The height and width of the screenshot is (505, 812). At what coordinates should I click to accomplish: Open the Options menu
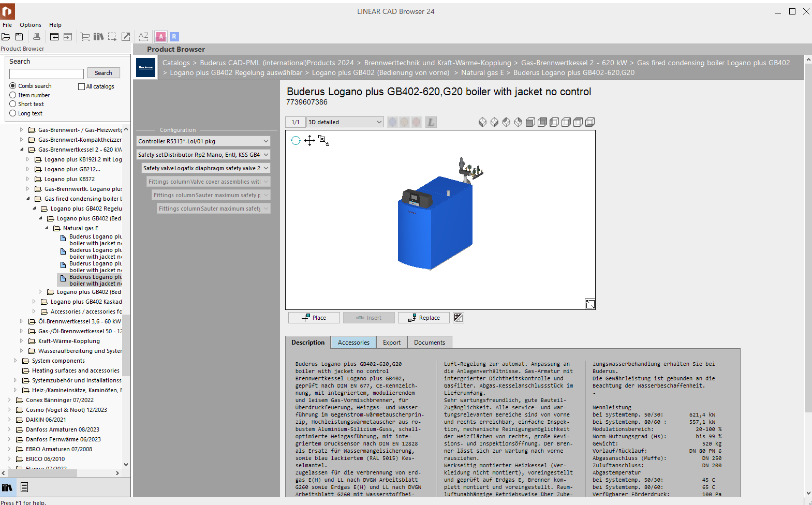tap(31, 25)
